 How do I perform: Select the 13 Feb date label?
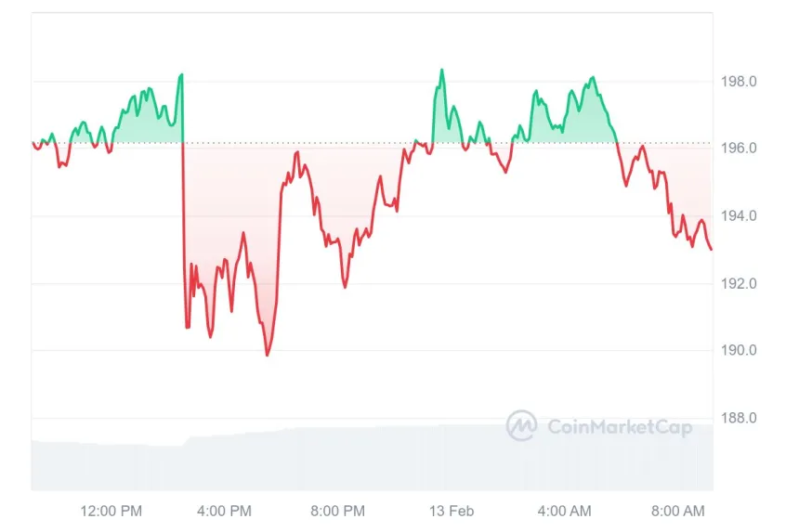tap(450, 511)
